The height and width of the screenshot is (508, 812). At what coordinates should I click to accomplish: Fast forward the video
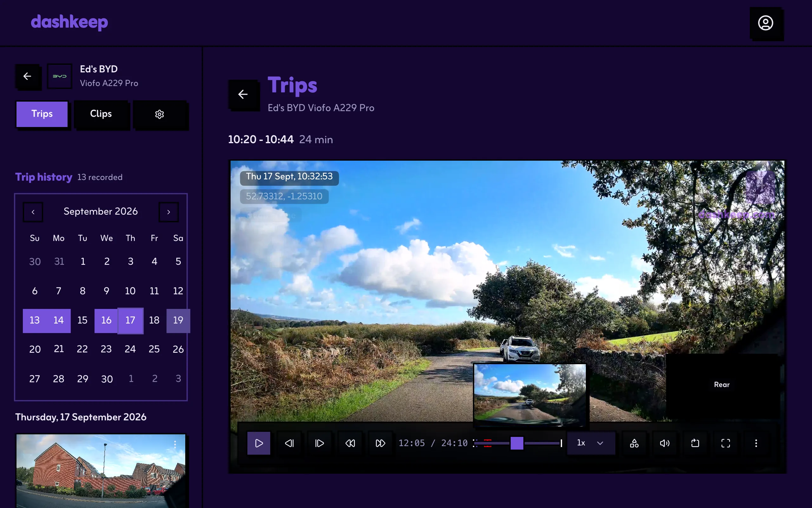[x=380, y=443]
